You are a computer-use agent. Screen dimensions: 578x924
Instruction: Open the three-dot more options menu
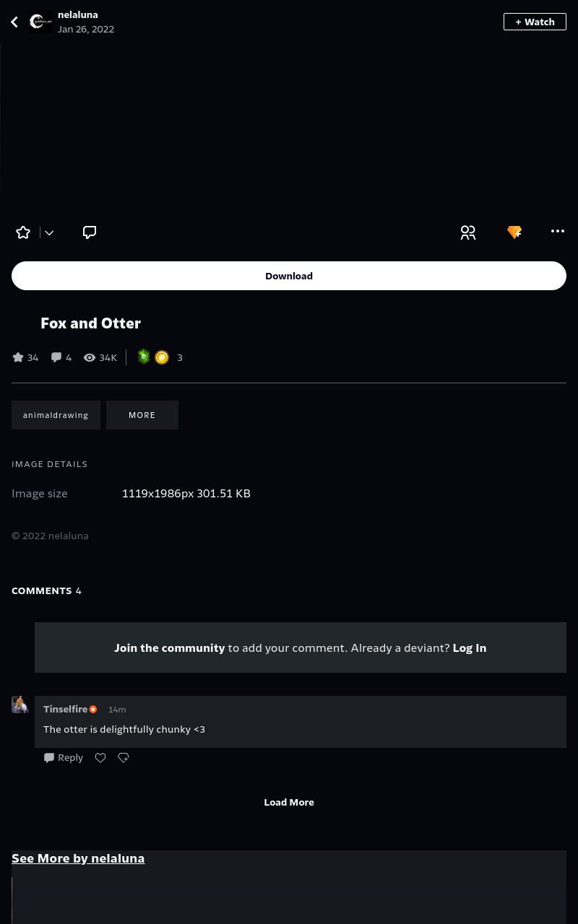pos(558,231)
